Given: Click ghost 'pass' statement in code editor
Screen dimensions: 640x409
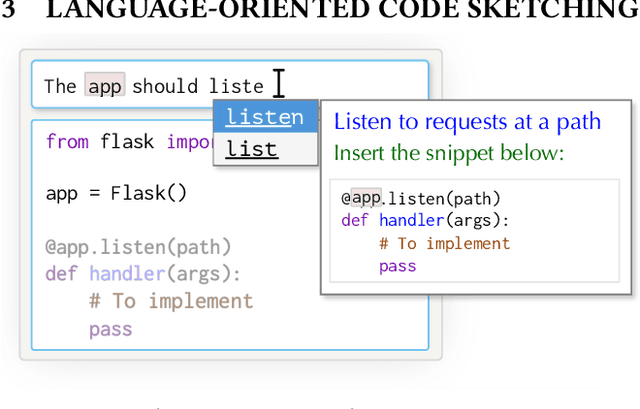Looking at the screenshot, I should coord(110,328).
